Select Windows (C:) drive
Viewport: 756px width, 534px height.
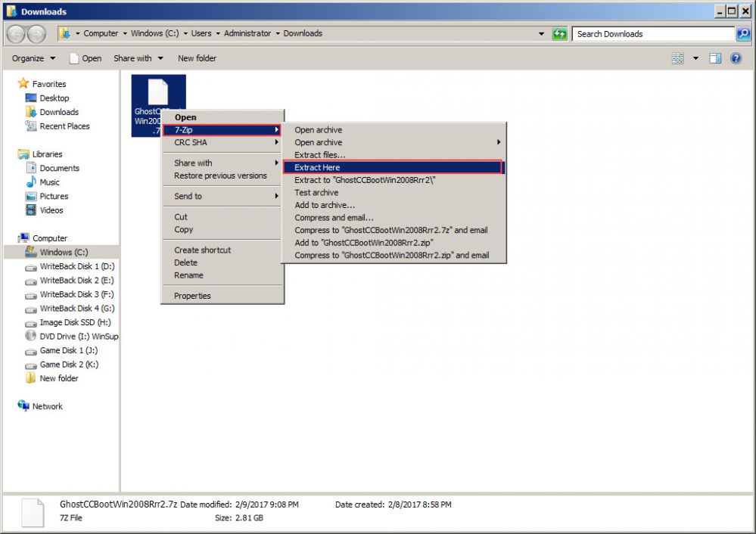[x=64, y=252]
